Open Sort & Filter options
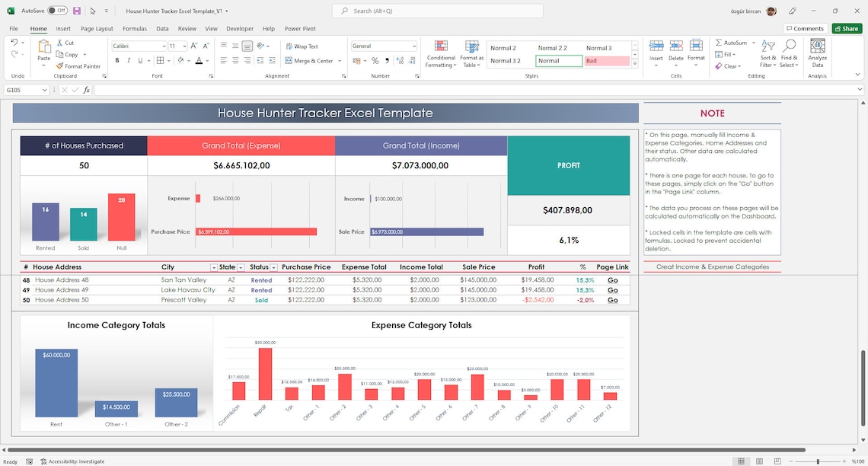 (x=767, y=53)
